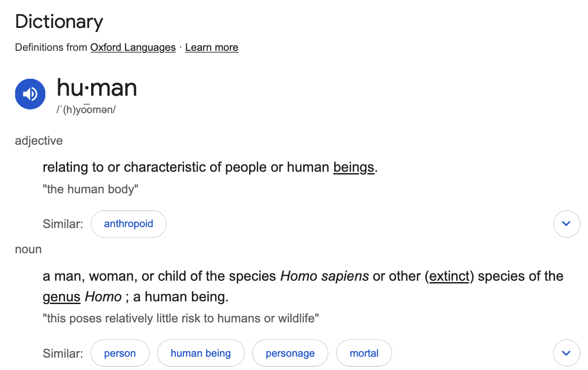Open the Oxford Languages link

pyautogui.click(x=133, y=48)
